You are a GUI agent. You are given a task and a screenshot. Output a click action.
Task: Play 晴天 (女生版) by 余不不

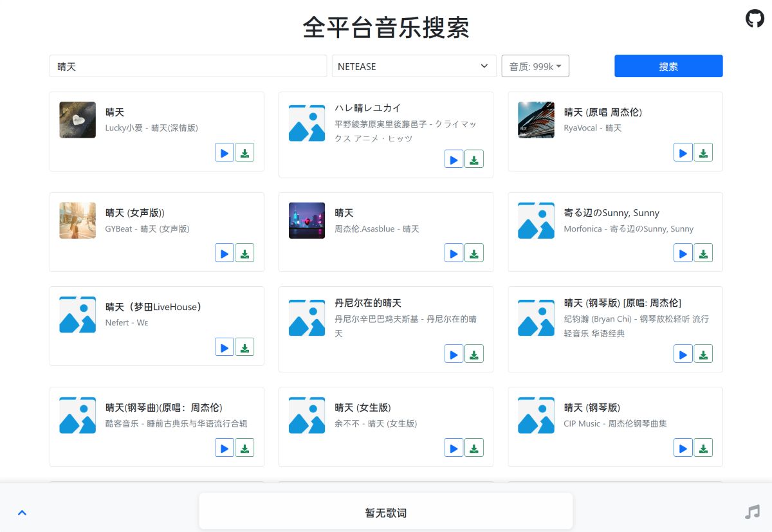[x=454, y=448]
